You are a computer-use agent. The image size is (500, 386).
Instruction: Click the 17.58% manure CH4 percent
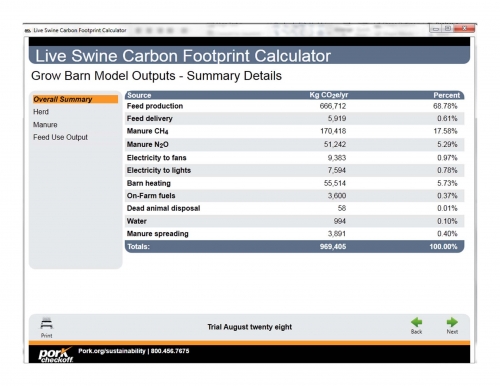point(445,131)
